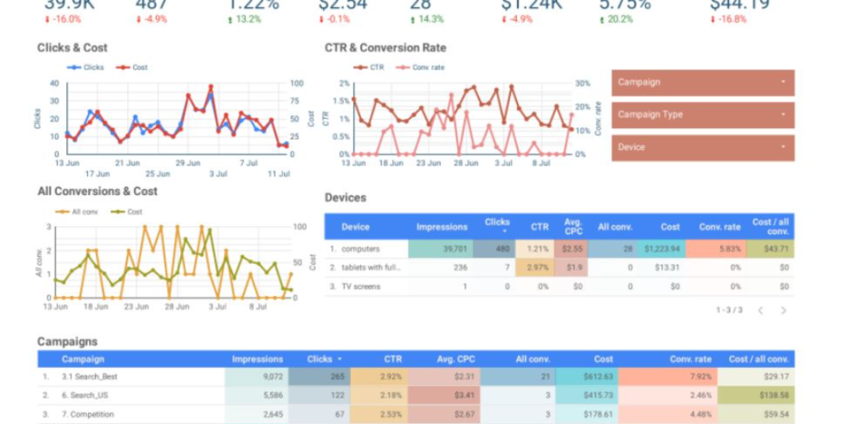This screenshot has height=424, width=868.
Task: Select the computers row in Devices table
Action: pyautogui.click(x=360, y=249)
